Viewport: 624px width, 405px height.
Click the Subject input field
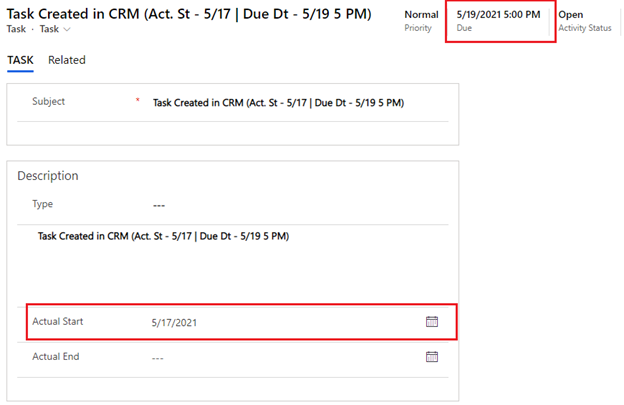[279, 103]
